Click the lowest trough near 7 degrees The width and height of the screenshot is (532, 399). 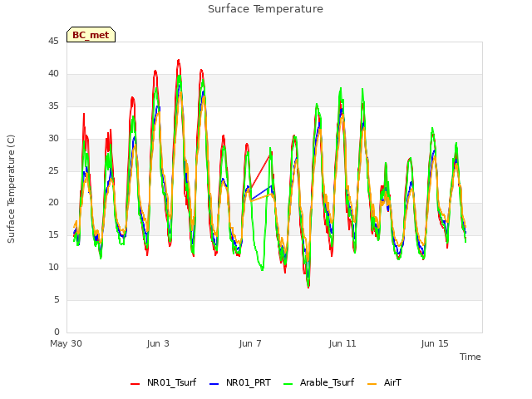(x=308, y=287)
